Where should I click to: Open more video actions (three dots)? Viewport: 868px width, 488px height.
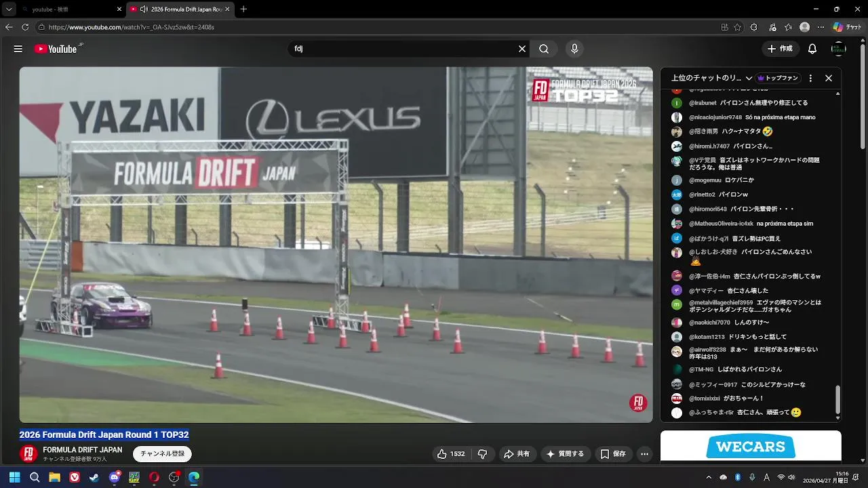[x=645, y=454]
